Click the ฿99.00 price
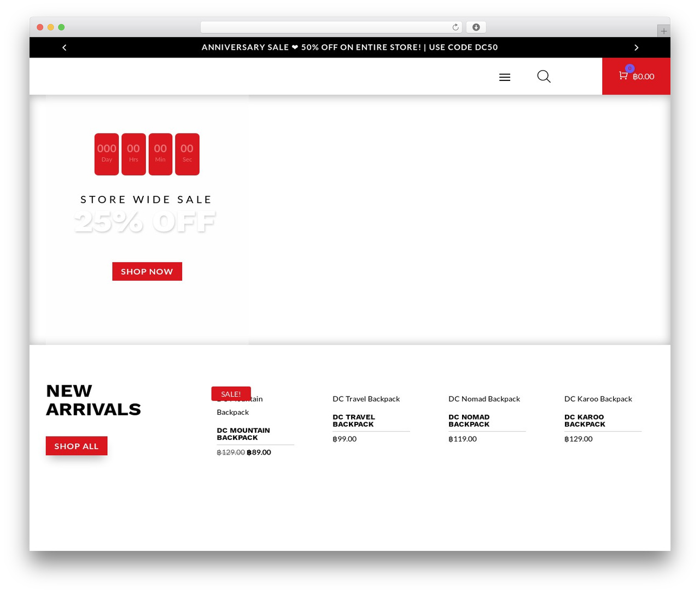This screenshot has width=700, height=593. pyautogui.click(x=345, y=439)
